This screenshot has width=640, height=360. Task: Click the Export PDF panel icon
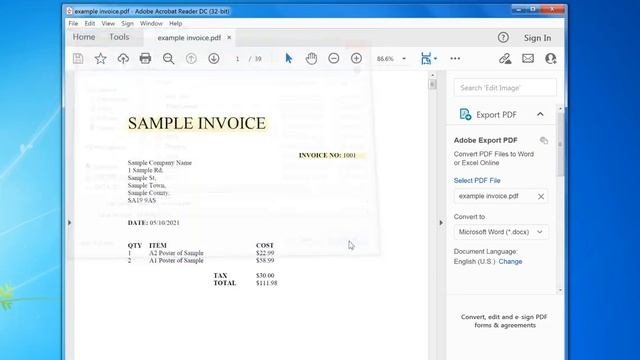(x=465, y=114)
